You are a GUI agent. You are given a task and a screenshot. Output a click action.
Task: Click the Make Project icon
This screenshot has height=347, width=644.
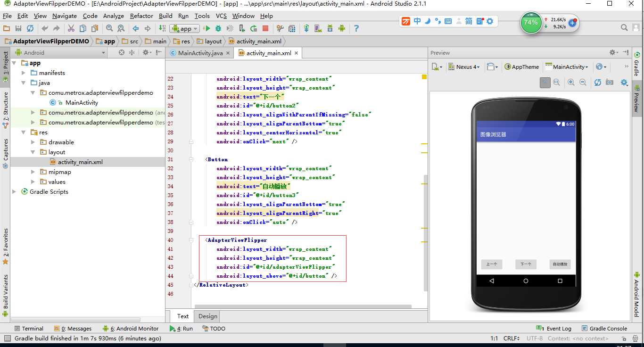[x=162, y=29]
